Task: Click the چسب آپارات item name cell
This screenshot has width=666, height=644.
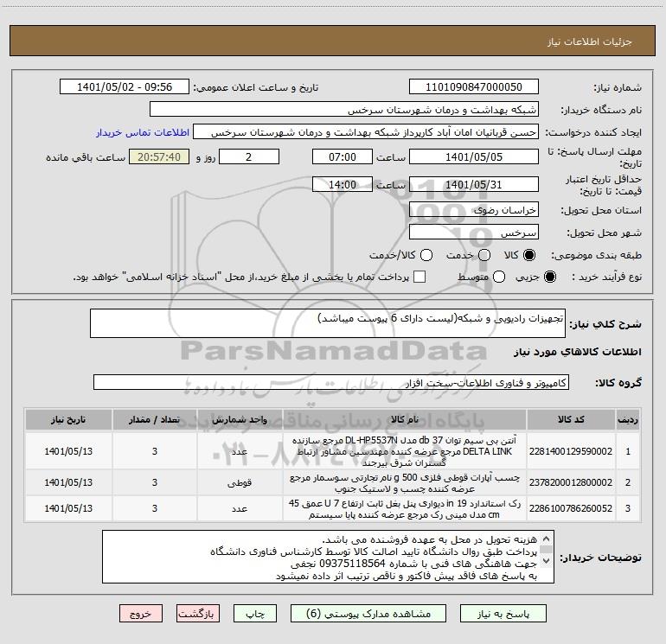Action: pyautogui.click(x=405, y=483)
